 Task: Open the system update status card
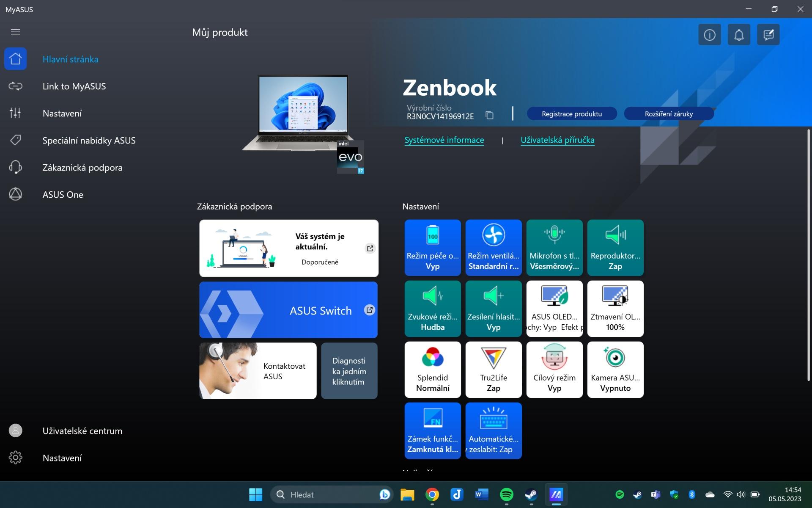pyautogui.click(x=289, y=248)
